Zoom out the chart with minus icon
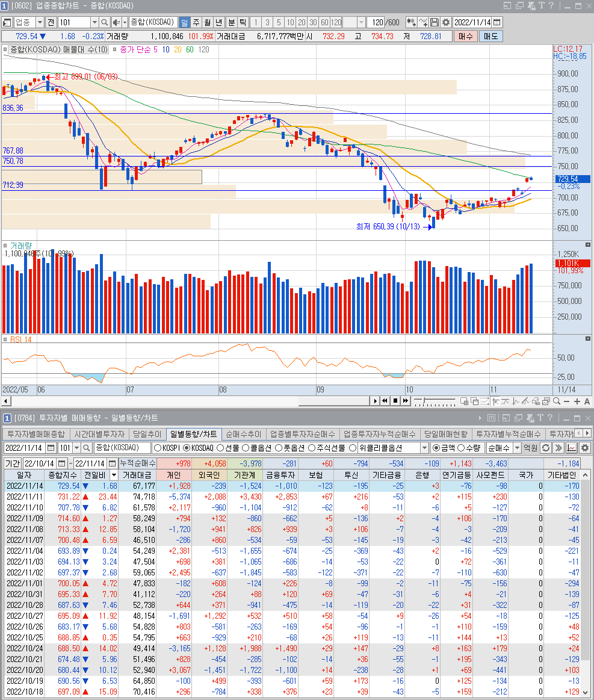Image resolution: width=594 pixels, height=700 pixels. click(x=567, y=401)
